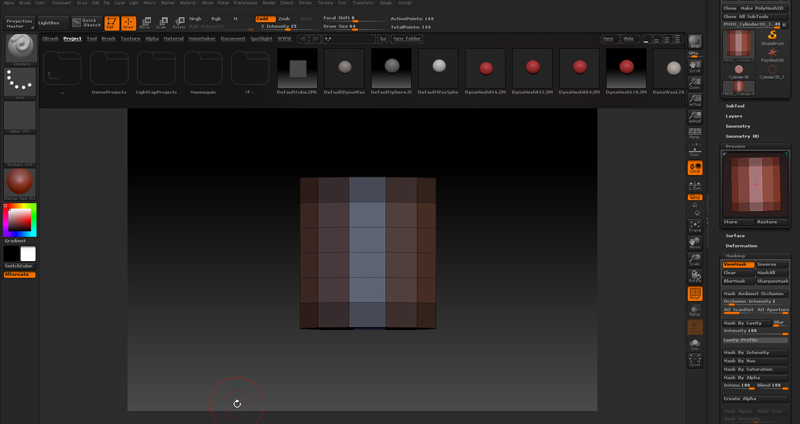Screen dimensions: 800x424
Task: Click the Frame mesh icon
Action: pos(694,226)
